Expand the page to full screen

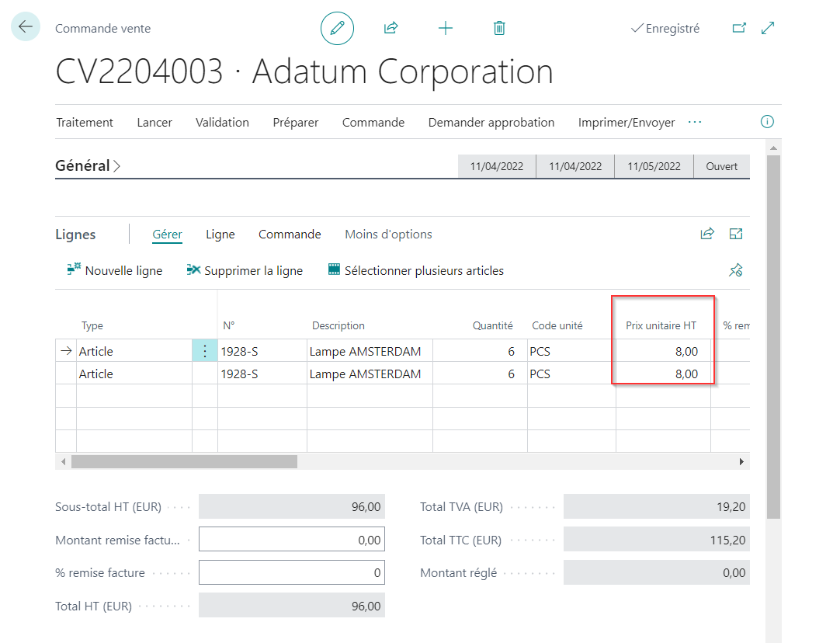tap(768, 28)
